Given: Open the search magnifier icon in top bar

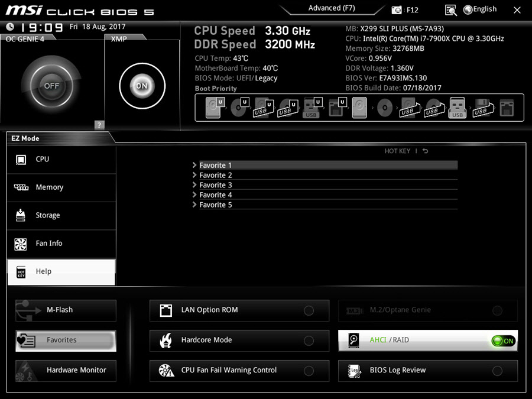Looking at the screenshot, I should click(x=451, y=10).
